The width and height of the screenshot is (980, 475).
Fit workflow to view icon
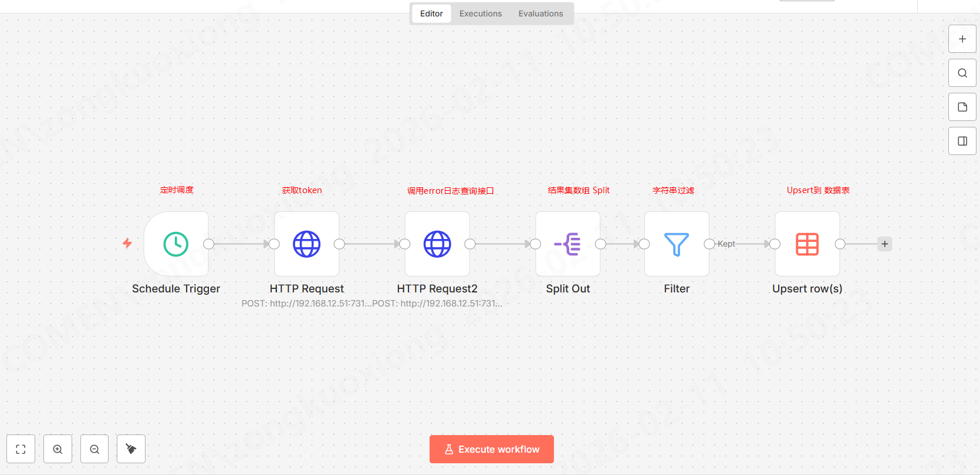tap(21, 449)
